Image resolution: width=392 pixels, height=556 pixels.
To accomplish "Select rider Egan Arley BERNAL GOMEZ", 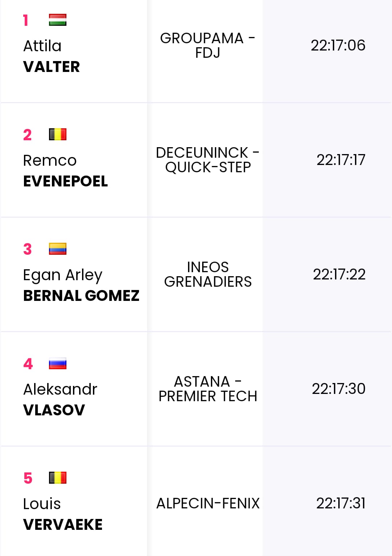I will coord(81,285).
